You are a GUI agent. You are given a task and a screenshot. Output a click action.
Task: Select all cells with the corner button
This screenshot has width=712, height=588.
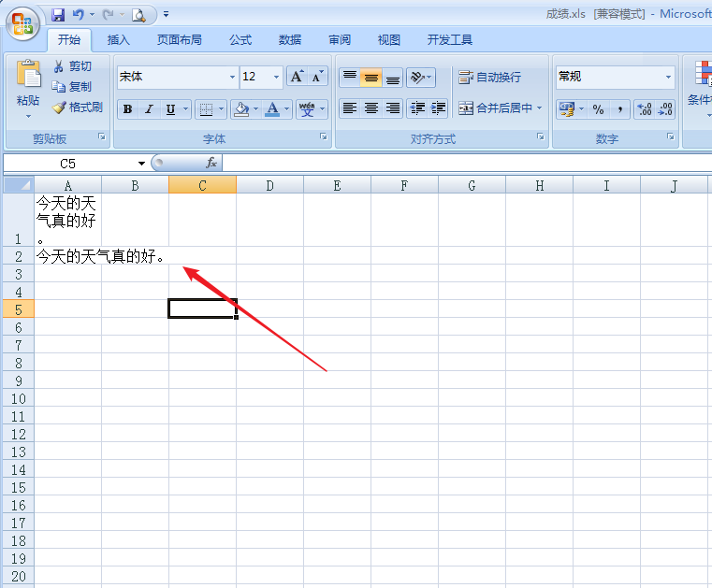pos(18,185)
